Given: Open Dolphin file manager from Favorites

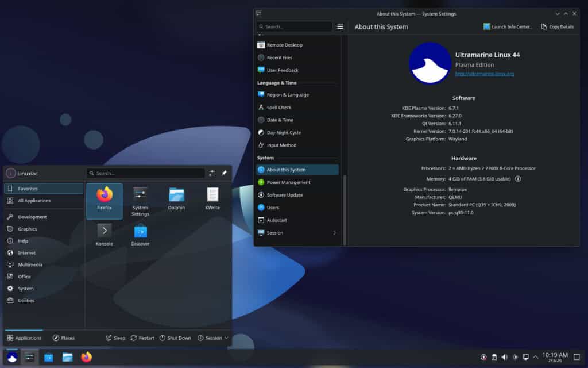Looking at the screenshot, I should pyautogui.click(x=176, y=201).
